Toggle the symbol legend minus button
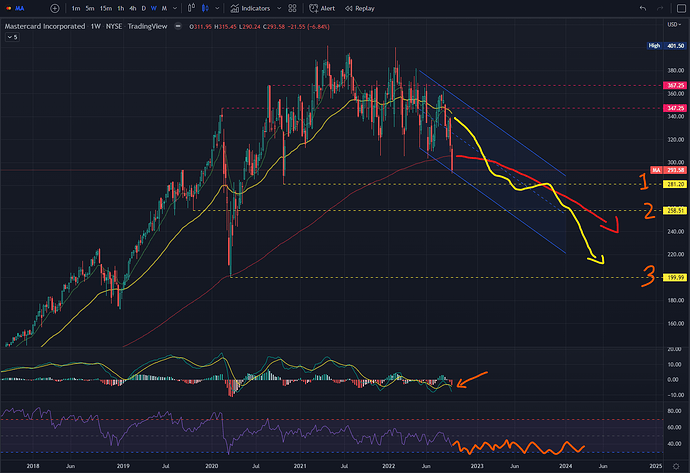The height and width of the screenshot is (473, 690). click(178, 26)
